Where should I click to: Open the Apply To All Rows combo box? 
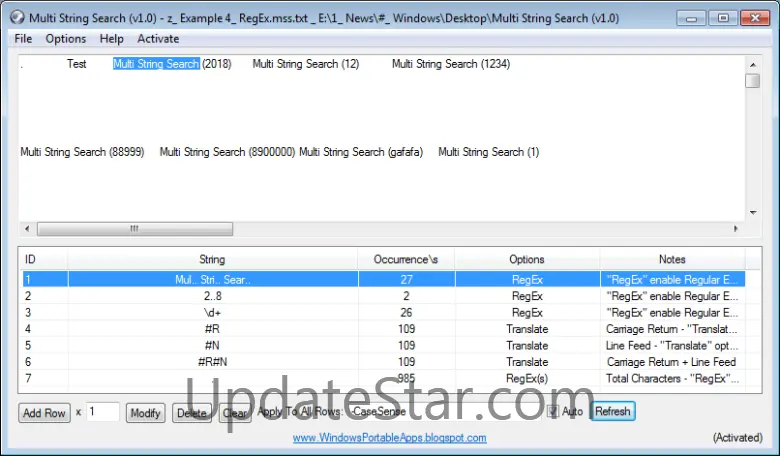tap(444, 412)
